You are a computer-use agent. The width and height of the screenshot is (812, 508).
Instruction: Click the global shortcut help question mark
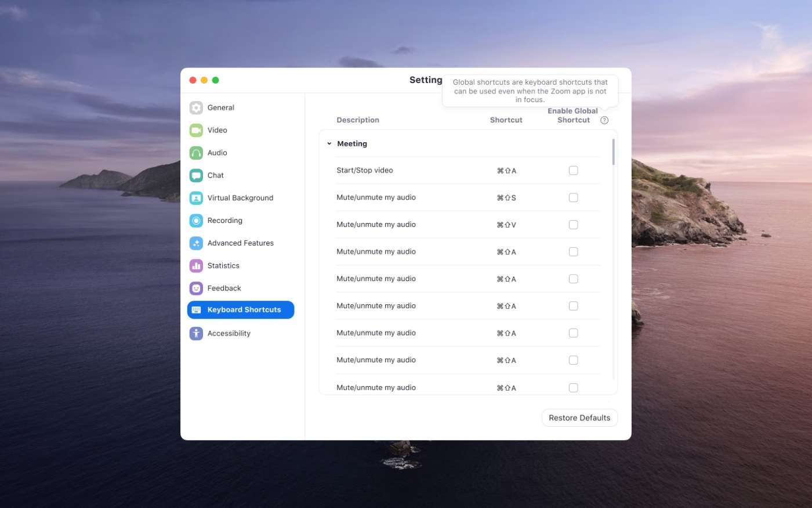click(x=604, y=120)
